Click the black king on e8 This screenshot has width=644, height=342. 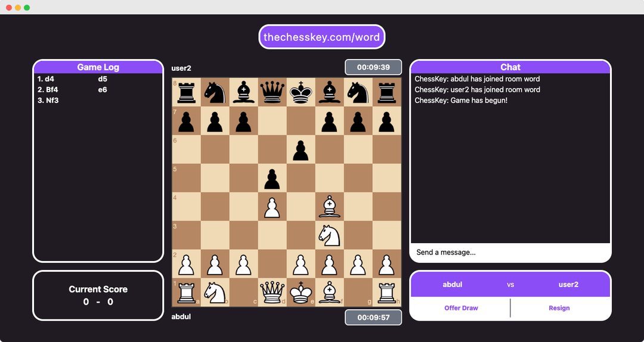pos(301,92)
